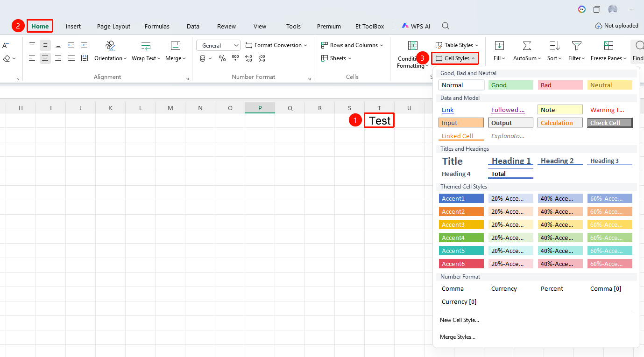
Task: Open the Format Conversion menu
Action: (x=276, y=45)
